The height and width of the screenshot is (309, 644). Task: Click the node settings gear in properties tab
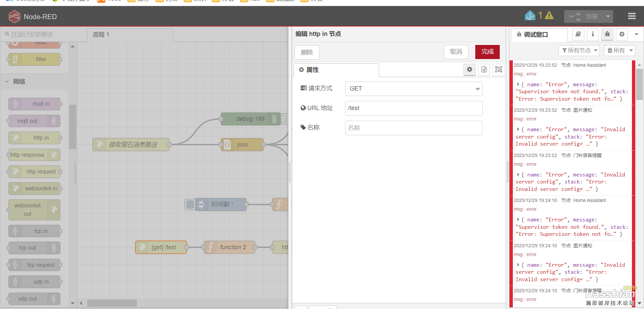click(x=469, y=69)
